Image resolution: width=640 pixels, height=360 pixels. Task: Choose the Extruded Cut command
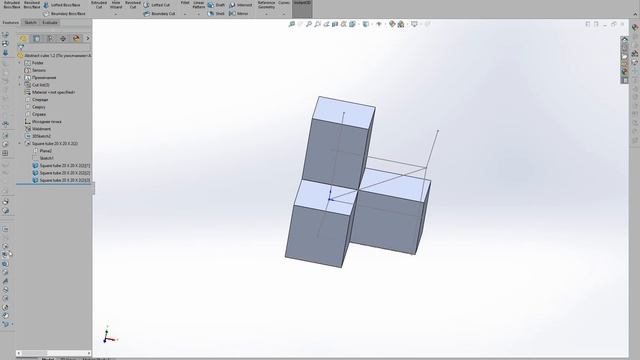[x=99, y=4]
